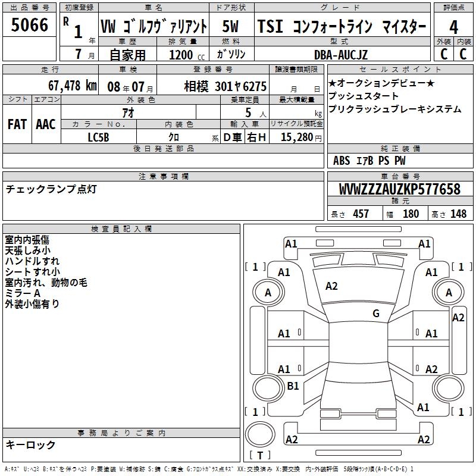Select office notice キーロック

point(30,444)
